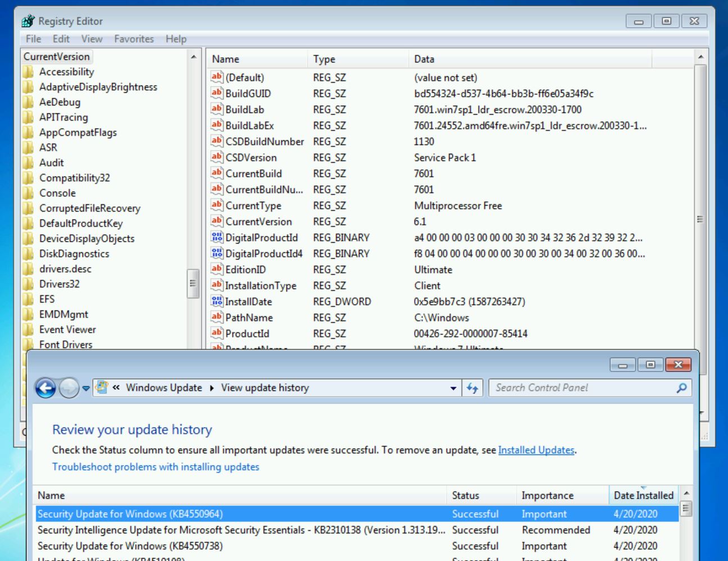The height and width of the screenshot is (561, 728).
Task: Open the recent pages dropdown next to Forward
Action: tap(86, 388)
